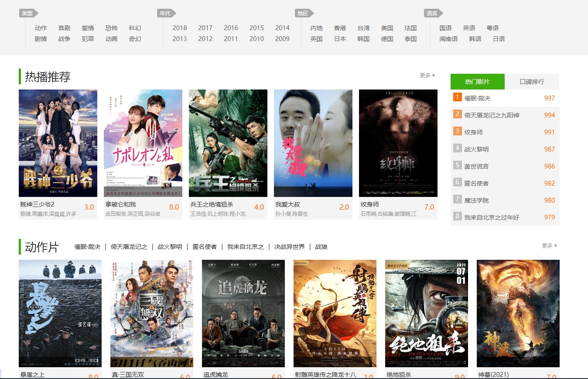The width and height of the screenshot is (588, 379).
Task: Open the 我爱大叔 poster
Action: click(313, 143)
